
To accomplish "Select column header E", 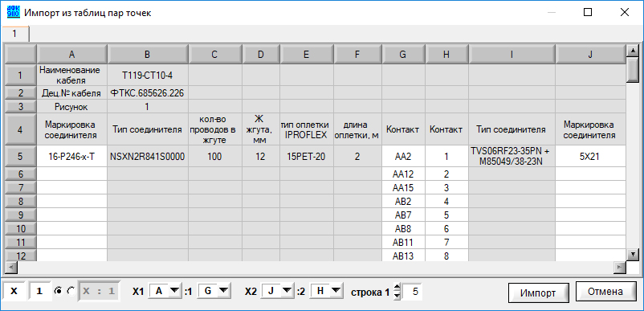I will tap(307, 54).
